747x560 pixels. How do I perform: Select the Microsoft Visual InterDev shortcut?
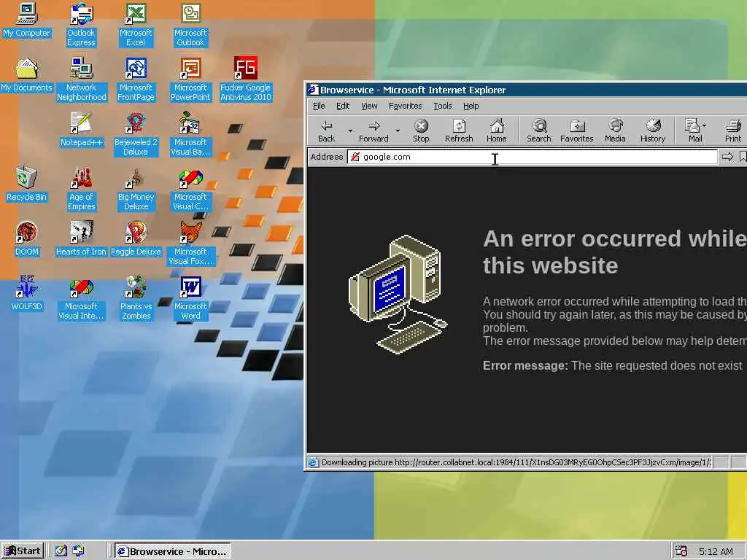point(82,298)
